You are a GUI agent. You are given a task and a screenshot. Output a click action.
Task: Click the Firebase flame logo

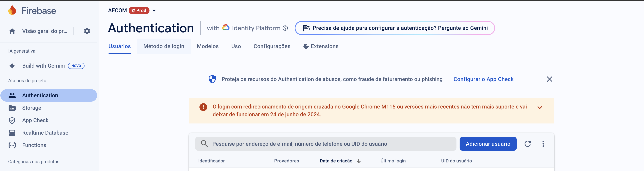pyautogui.click(x=12, y=11)
